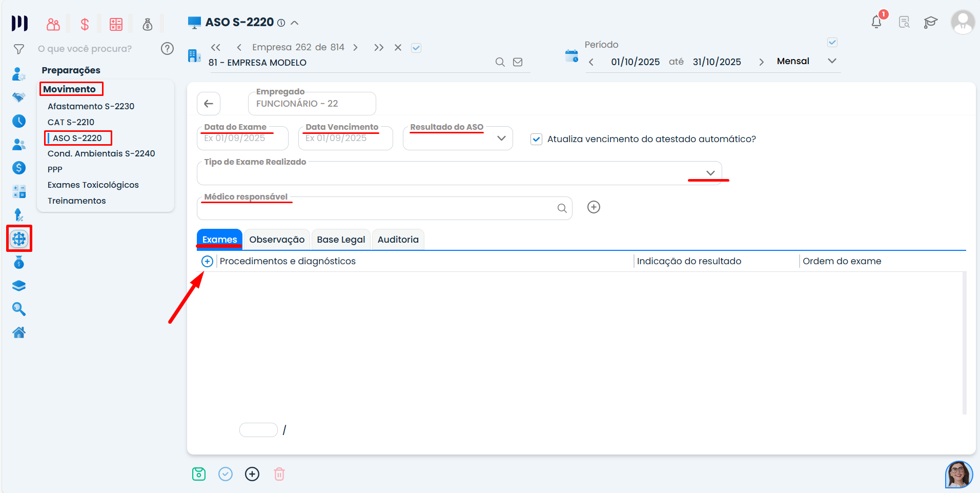Open the home icon in sidebar
This screenshot has height=493, width=980.
tap(19, 332)
